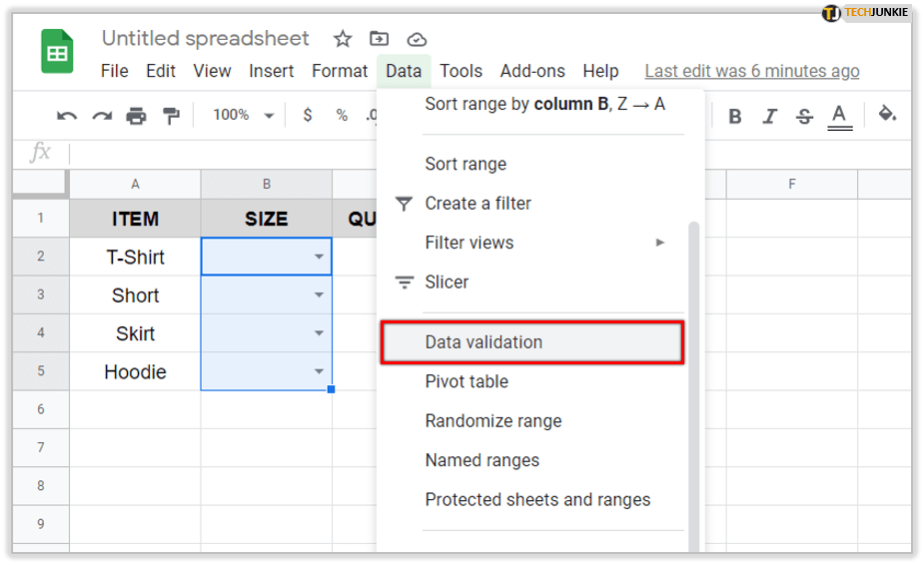Open the Google Sheets home icon
Screen dimensions: 924x565
[x=57, y=52]
